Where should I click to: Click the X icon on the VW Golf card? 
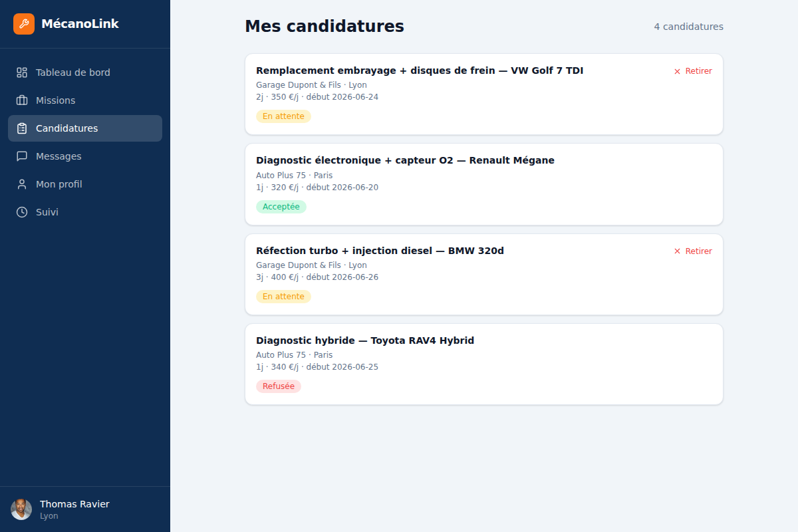click(x=677, y=71)
